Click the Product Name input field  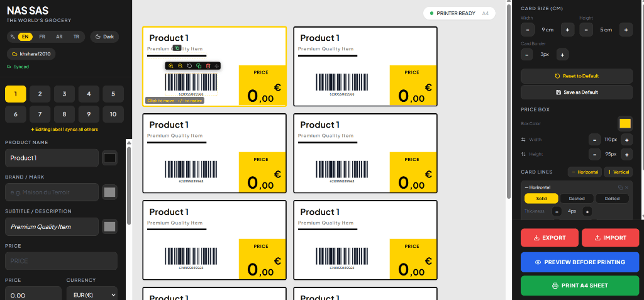point(52,158)
